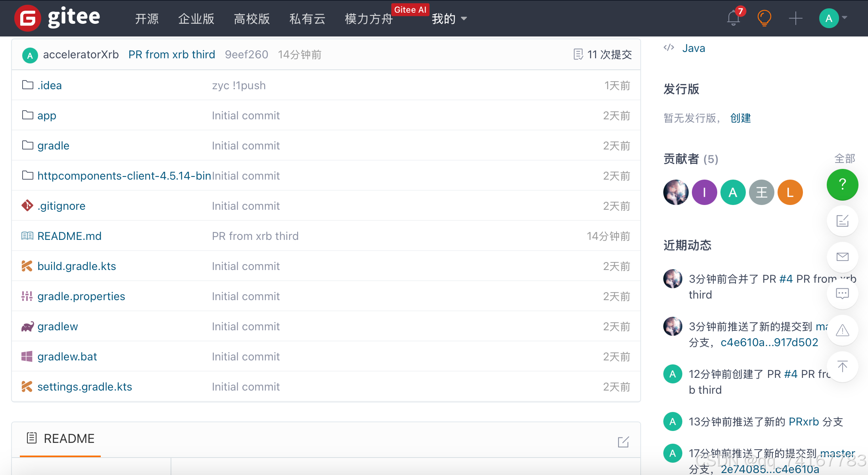868x475 pixels.
Task: Click the orange lightbulb icon
Action: pyautogui.click(x=764, y=18)
